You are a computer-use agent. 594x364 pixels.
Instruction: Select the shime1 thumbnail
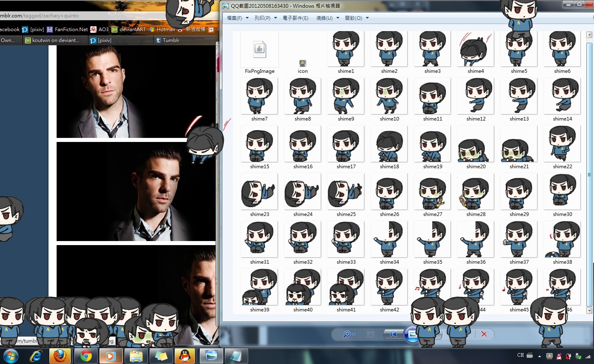tap(346, 49)
